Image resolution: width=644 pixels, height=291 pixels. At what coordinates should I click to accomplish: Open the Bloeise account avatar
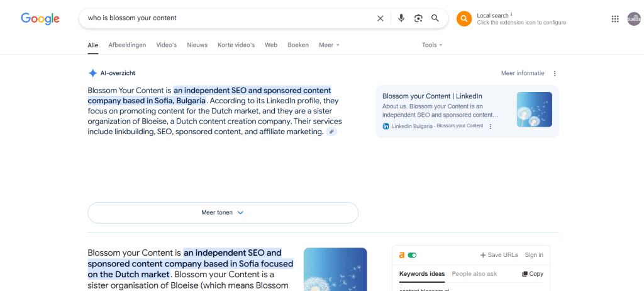[x=634, y=18]
